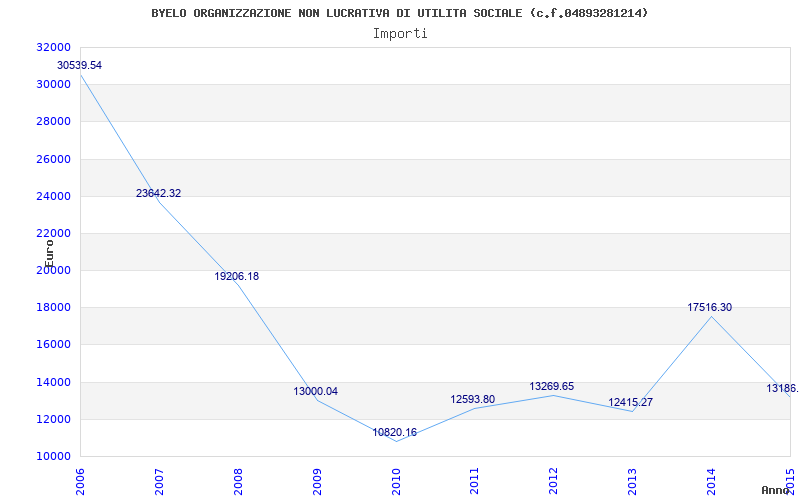Select the 2012 year axis label
Image resolution: width=800 pixels, height=500 pixels.
click(554, 481)
